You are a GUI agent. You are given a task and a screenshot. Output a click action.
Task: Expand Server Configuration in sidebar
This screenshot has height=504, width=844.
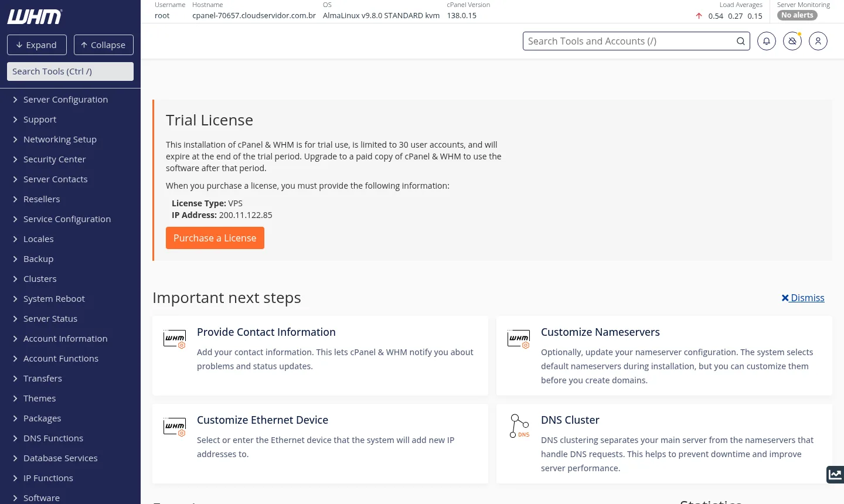tap(70, 100)
